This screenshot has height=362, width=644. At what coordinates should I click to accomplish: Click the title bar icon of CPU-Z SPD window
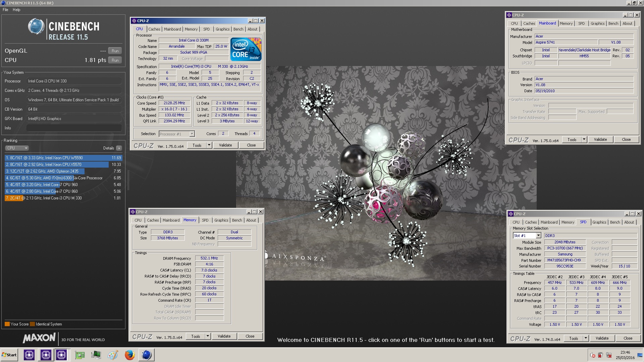(x=511, y=214)
